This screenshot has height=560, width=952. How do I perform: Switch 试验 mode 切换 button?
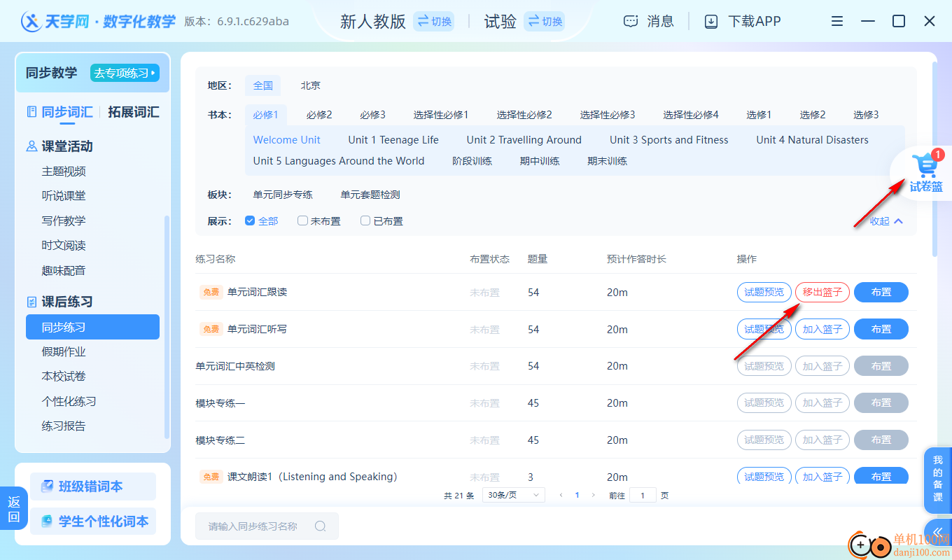coord(545,22)
